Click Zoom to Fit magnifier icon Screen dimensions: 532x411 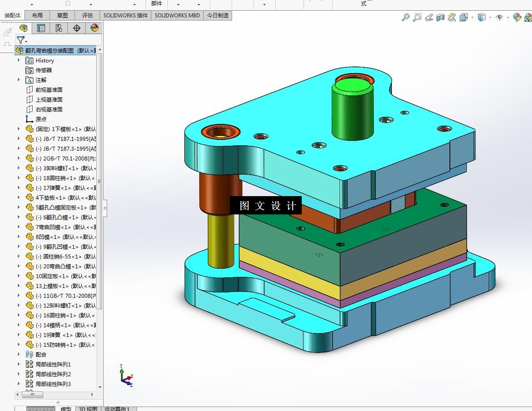[x=405, y=17]
